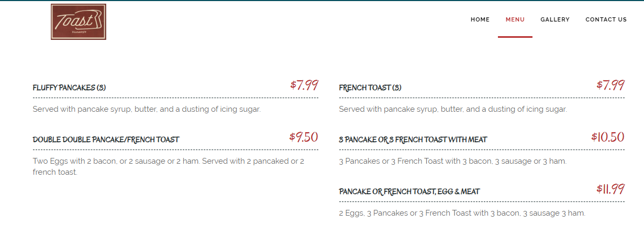Image resolution: width=644 pixels, height=234 pixels.
Task: Click the Toast Homestyle logo
Action: (79, 22)
